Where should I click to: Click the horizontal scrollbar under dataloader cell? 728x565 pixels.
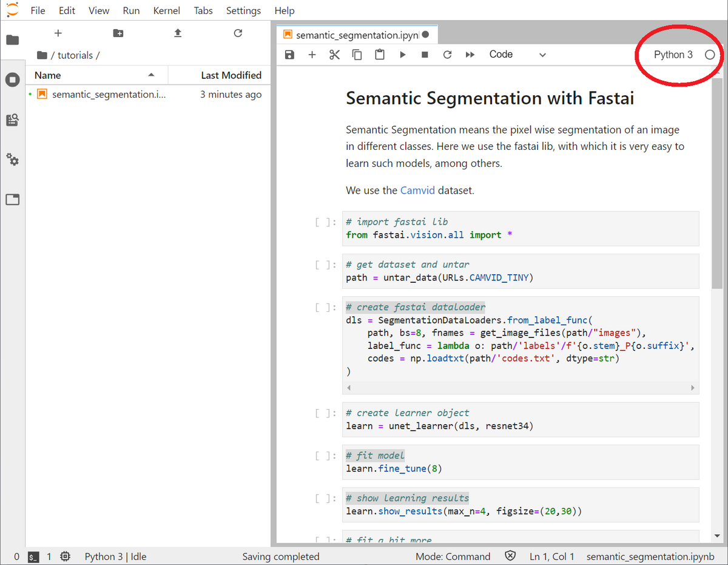click(x=521, y=387)
